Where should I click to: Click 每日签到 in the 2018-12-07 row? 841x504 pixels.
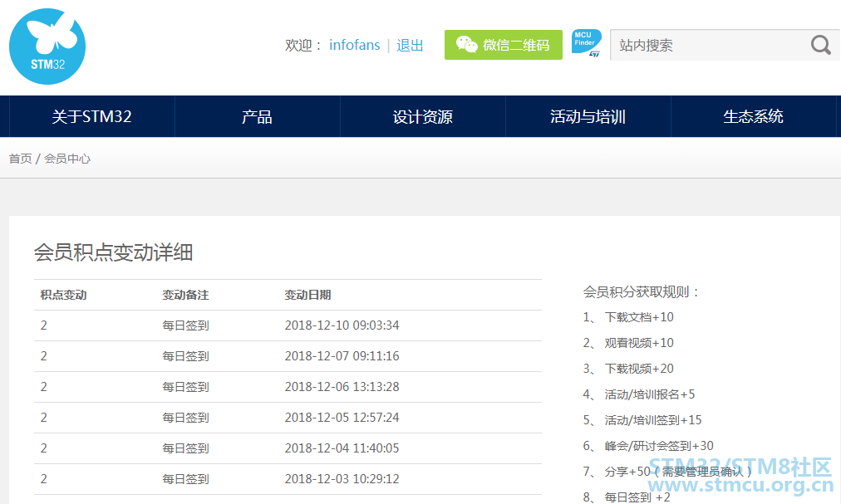[185, 356]
